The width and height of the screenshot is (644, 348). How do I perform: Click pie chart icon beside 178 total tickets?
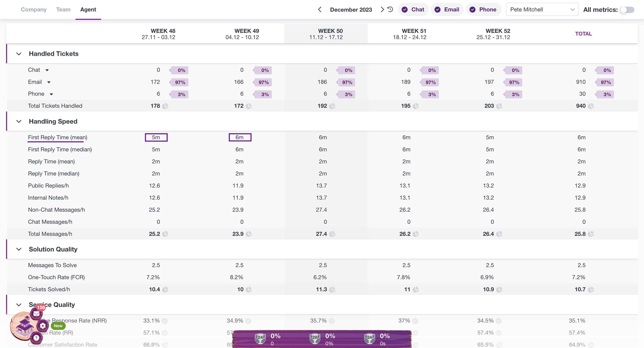(x=165, y=106)
